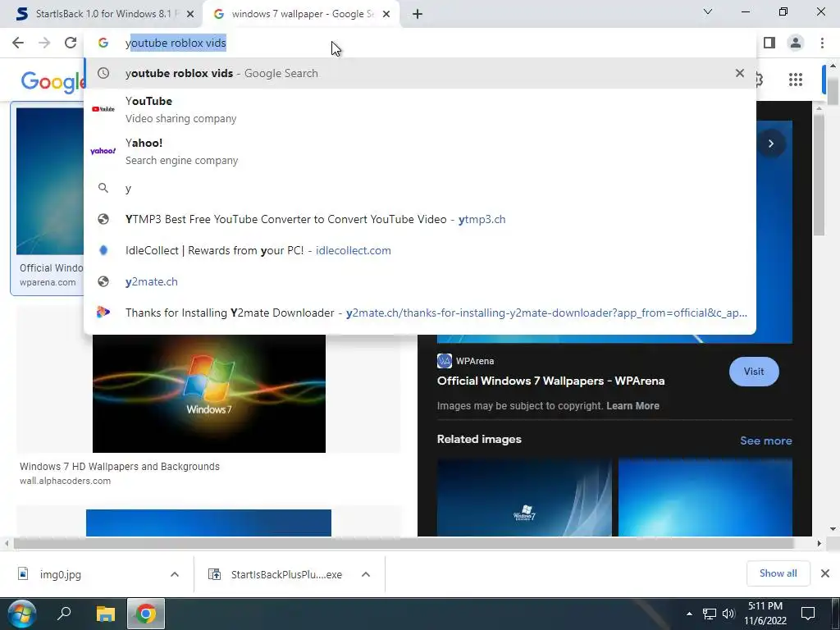The image size is (840, 630).
Task: Toggle the browser side panel
Action: click(x=769, y=43)
